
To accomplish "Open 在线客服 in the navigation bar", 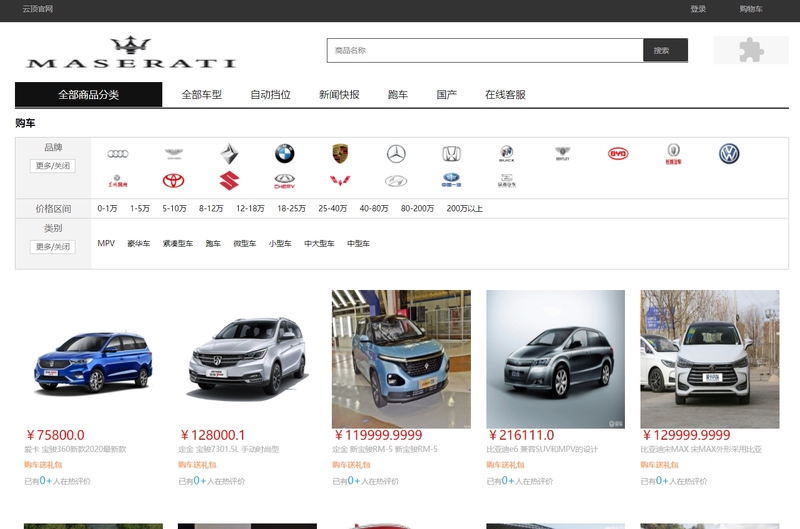I will pos(506,94).
